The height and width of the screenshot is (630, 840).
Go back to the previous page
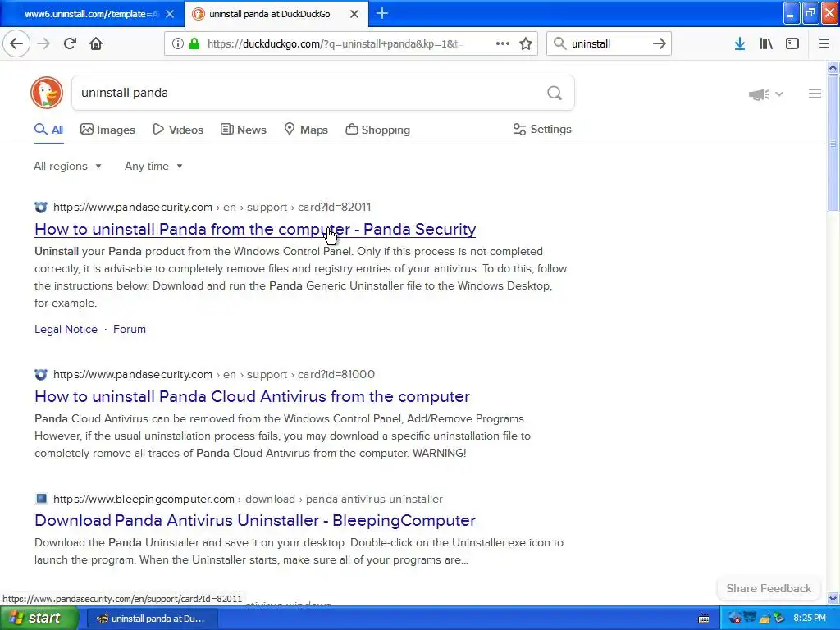[16, 43]
